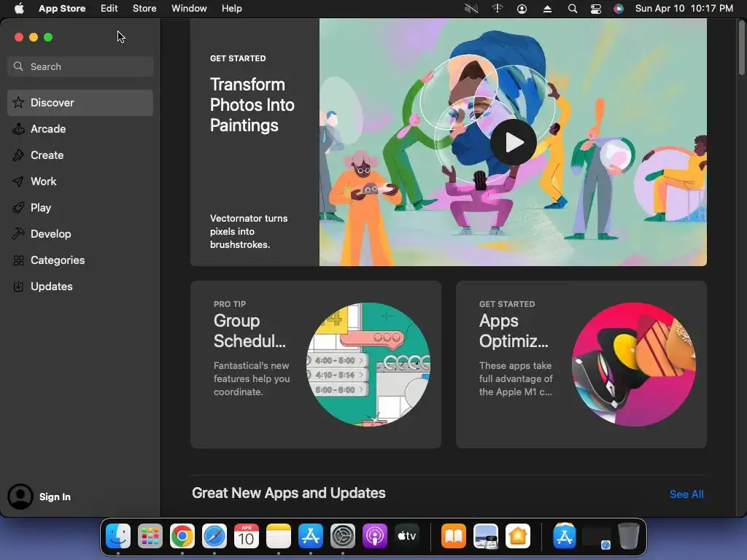Image resolution: width=747 pixels, height=560 pixels.
Task: Launch Google Chrome from the Dock
Action: [182, 536]
